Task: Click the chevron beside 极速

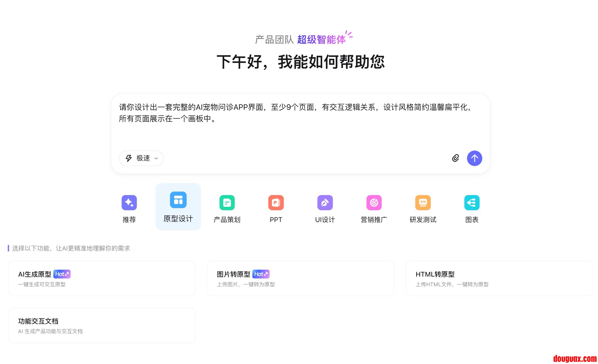Action: pyautogui.click(x=156, y=158)
